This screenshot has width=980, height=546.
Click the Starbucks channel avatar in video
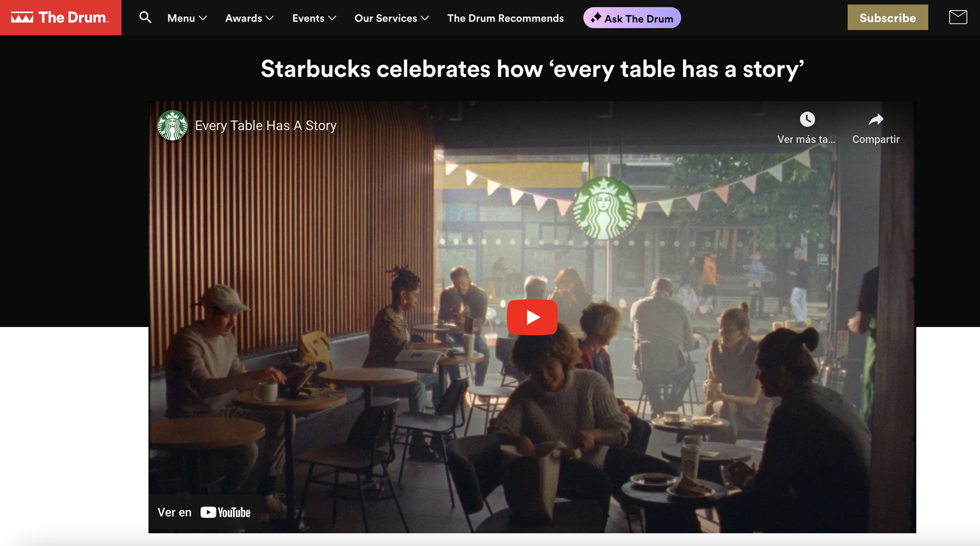pos(172,125)
